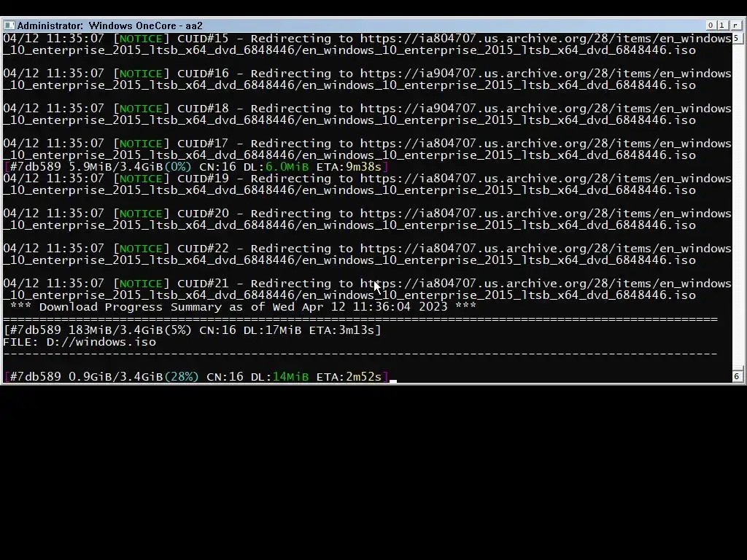747x560 pixels.
Task: Click title text 'Administrator: Windows OneCore - aa2'
Action: (109, 26)
